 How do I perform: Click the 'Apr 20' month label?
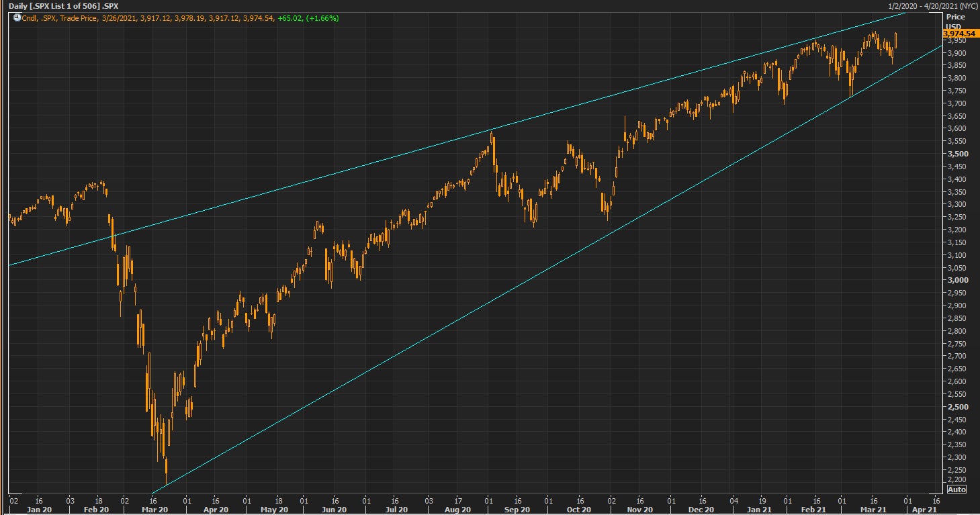pos(215,510)
